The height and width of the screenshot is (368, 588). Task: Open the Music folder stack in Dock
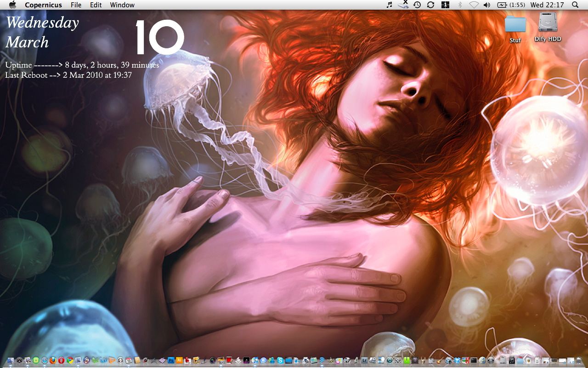click(512, 360)
